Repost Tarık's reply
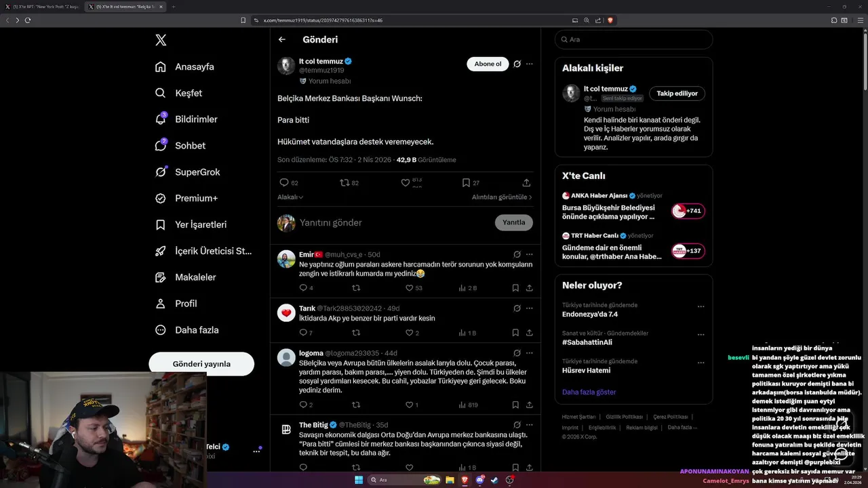 pyautogui.click(x=356, y=333)
